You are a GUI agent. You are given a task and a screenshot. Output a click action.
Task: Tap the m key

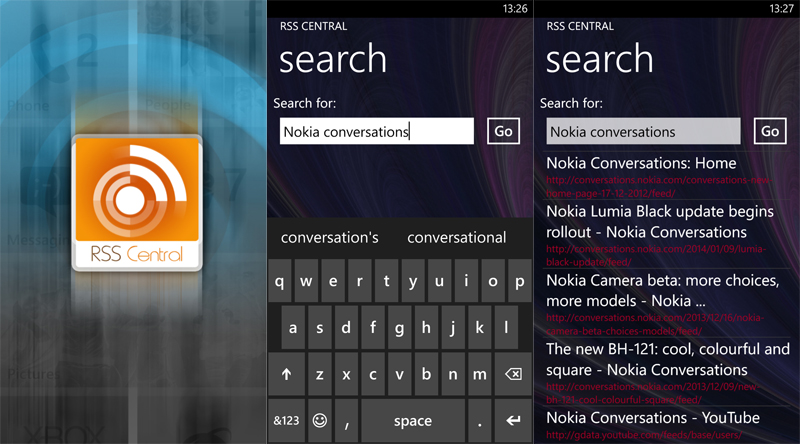click(480, 374)
